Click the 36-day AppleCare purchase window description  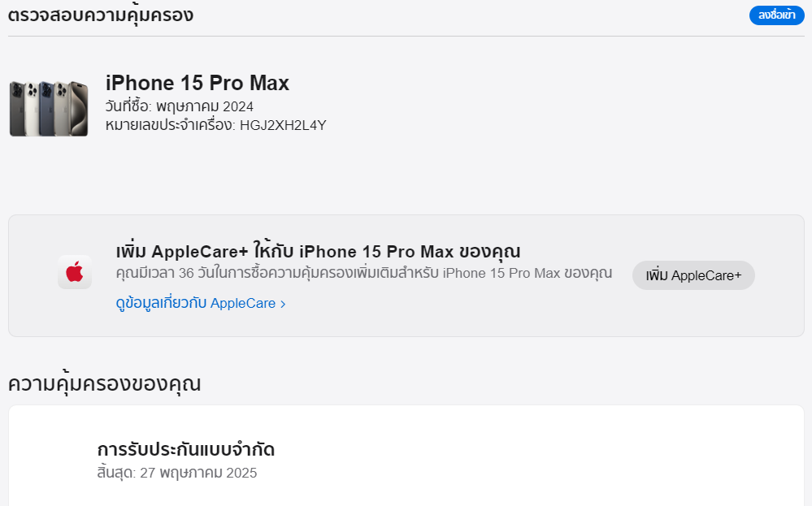point(363,273)
